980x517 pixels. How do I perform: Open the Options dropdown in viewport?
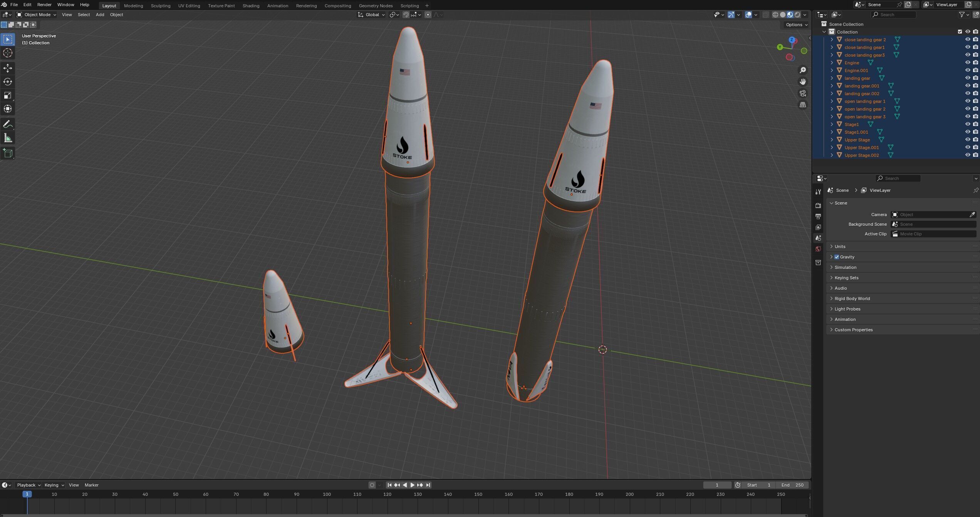pyautogui.click(x=797, y=25)
